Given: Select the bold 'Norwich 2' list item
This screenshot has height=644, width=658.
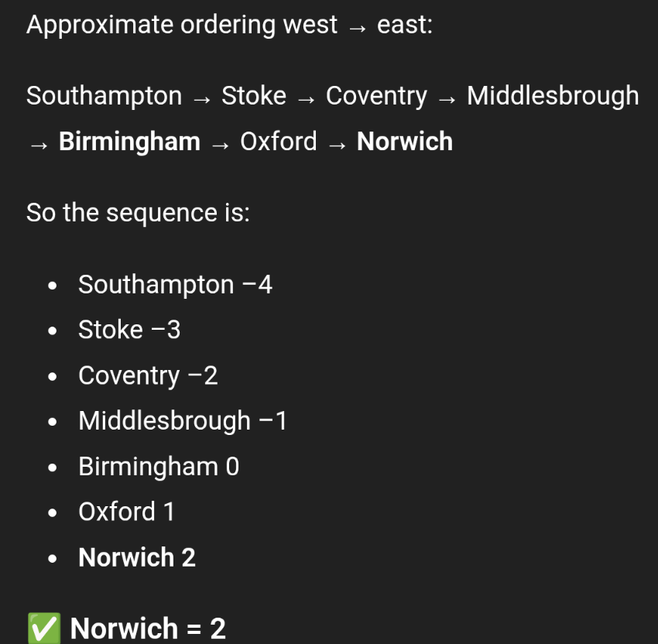Looking at the screenshot, I should point(137,557).
